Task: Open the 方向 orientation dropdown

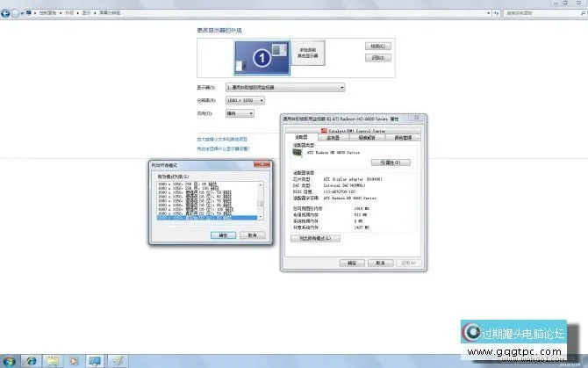Action: coord(240,113)
